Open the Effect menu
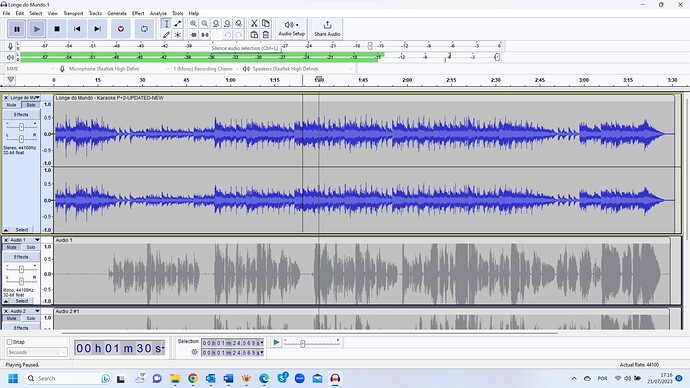This screenshot has height=388, width=690. pyautogui.click(x=138, y=13)
